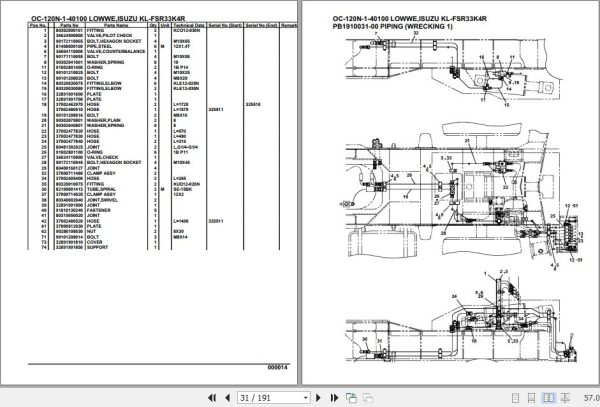Image resolution: width=600 pixels, height=407 pixels.
Task: Go to the first page
Action: coord(212,398)
